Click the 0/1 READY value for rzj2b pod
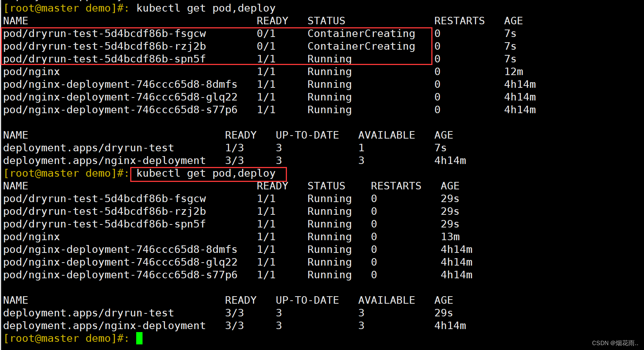Viewport: 644px width, 350px height. (x=266, y=46)
